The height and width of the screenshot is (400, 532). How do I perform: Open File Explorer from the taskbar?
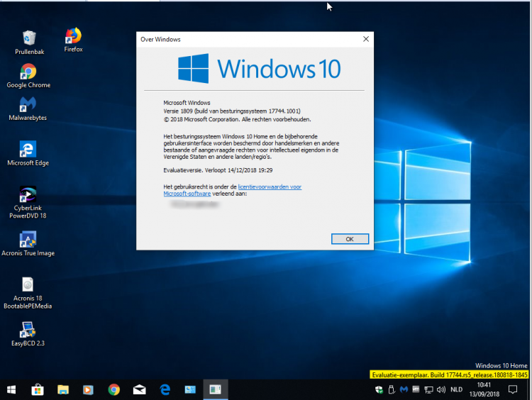point(63,389)
